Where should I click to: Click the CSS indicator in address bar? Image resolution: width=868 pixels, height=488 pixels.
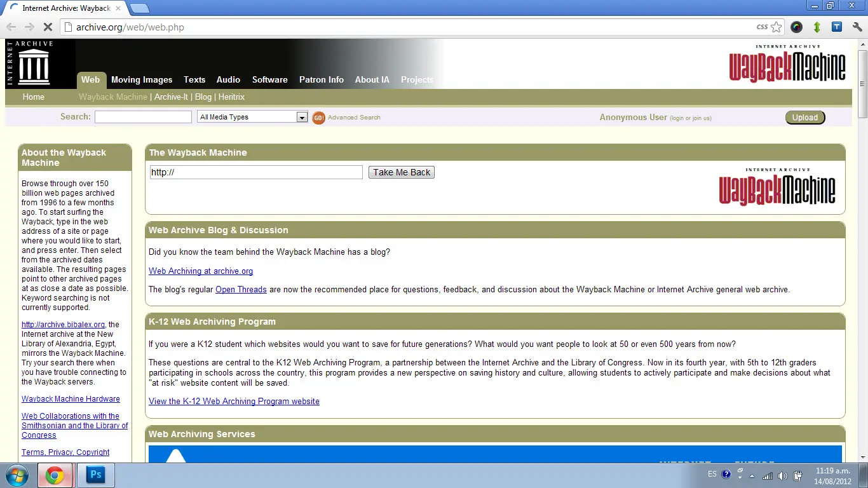(762, 27)
